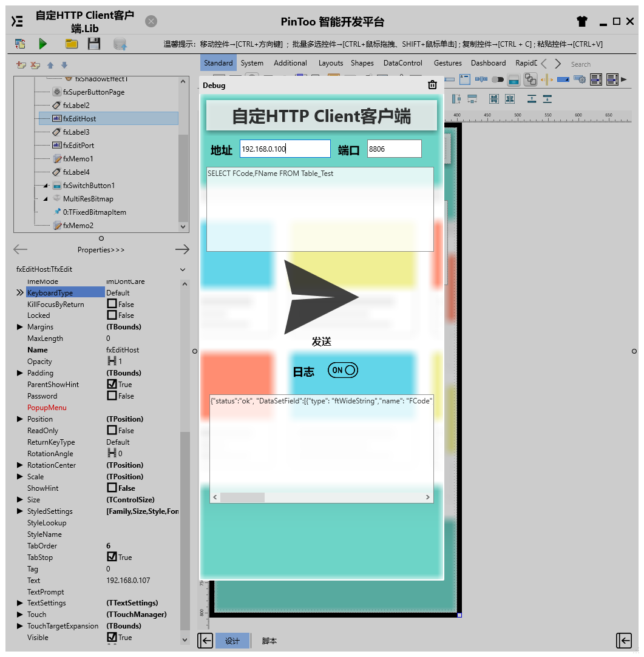This screenshot has height=657, width=644.
Task: Toggle the ReadOnly property checkbox
Action: (112, 430)
